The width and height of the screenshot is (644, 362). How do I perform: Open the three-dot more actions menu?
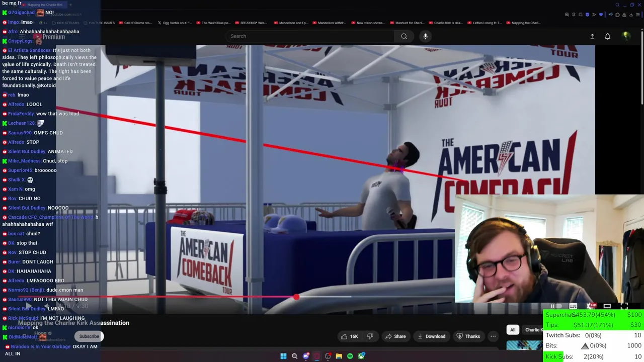coord(493,336)
